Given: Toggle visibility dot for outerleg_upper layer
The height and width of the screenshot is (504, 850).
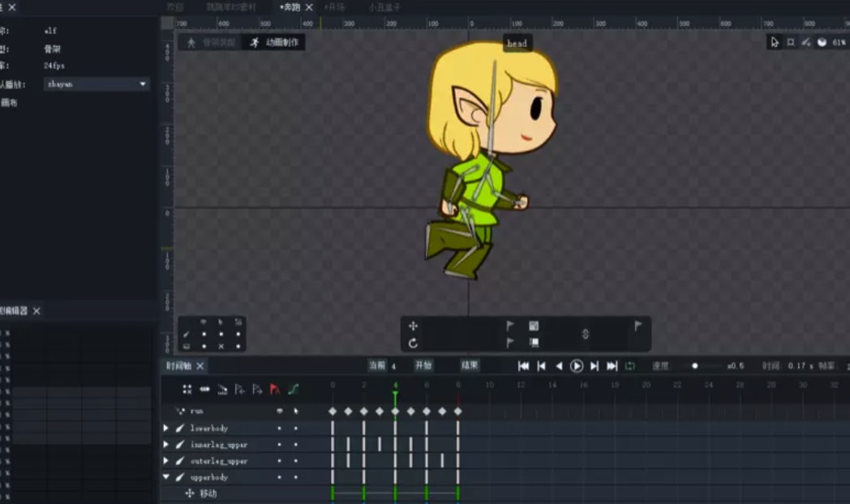Looking at the screenshot, I should click(280, 461).
